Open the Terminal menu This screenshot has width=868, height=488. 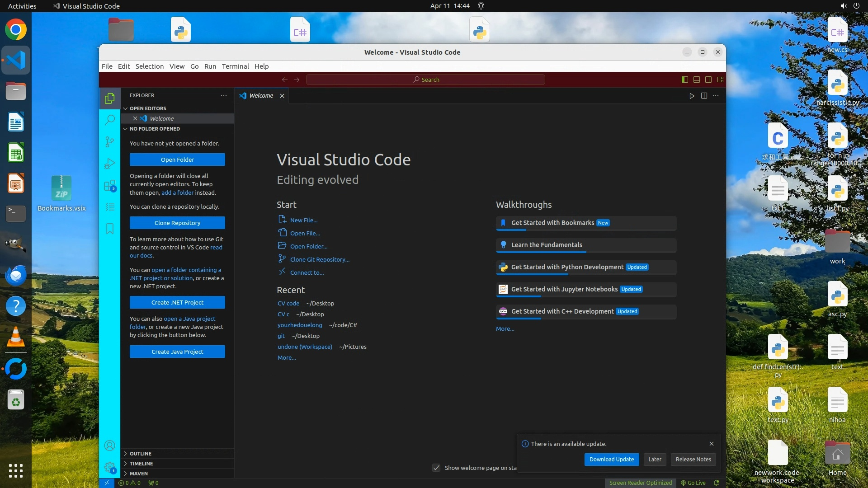[235, 66]
